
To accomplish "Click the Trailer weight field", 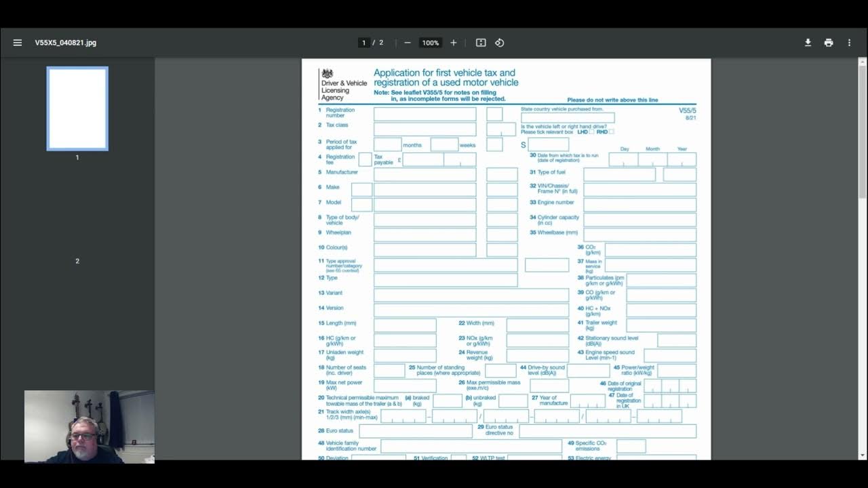I will coord(661,325).
